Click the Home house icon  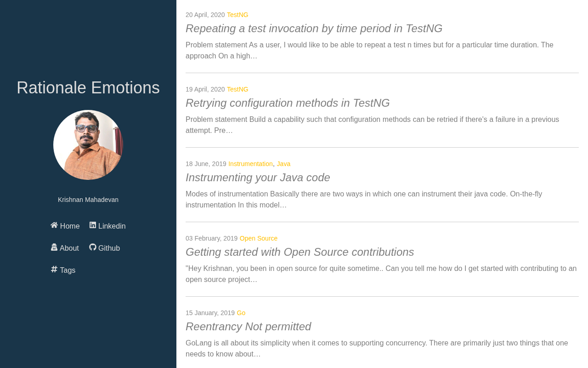click(x=54, y=225)
